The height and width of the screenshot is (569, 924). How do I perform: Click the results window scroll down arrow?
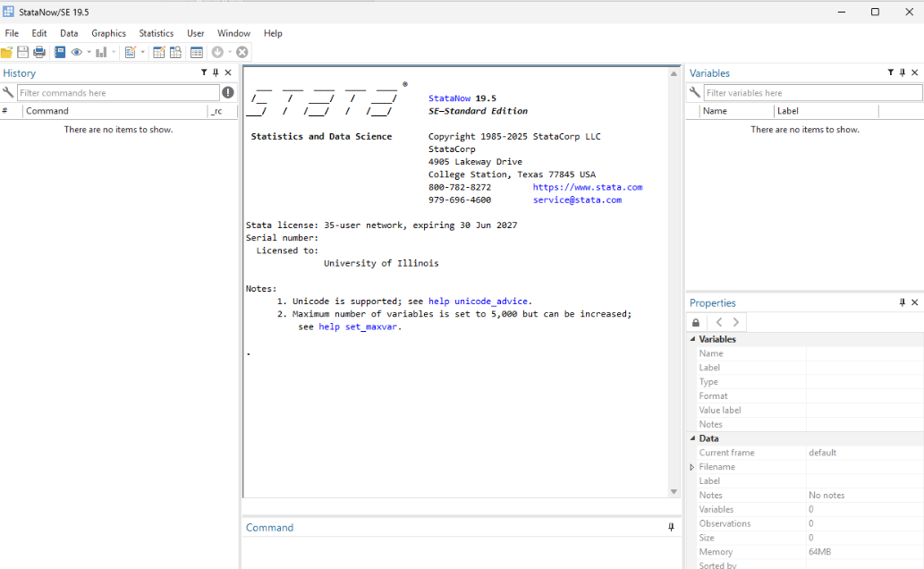click(674, 491)
